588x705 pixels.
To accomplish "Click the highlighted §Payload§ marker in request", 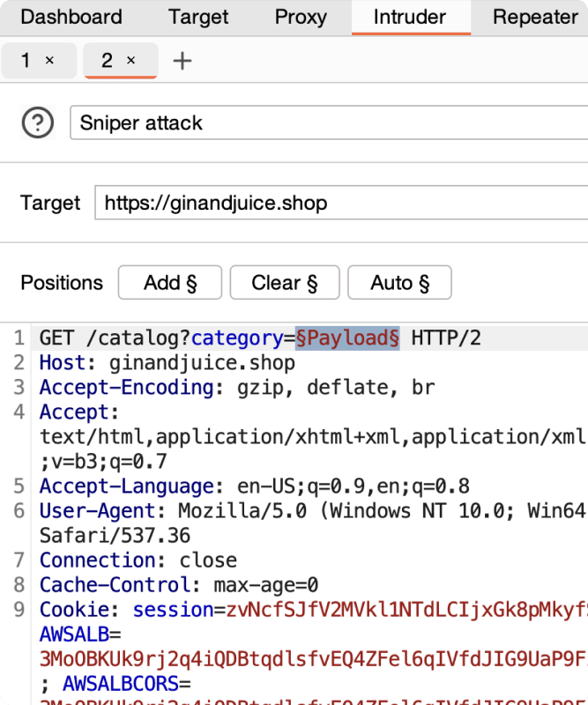I will tap(347, 338).
